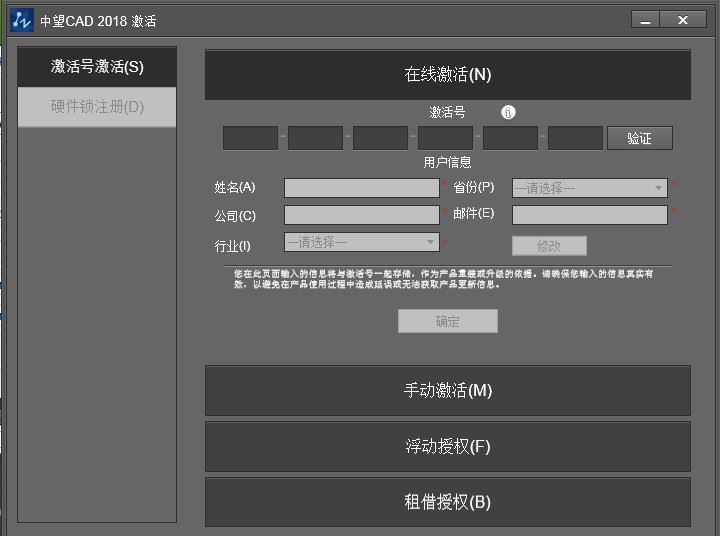The image size is (720, 536).
Task: Open the 行业(I) dropdown
Action: tap(362, 242)
